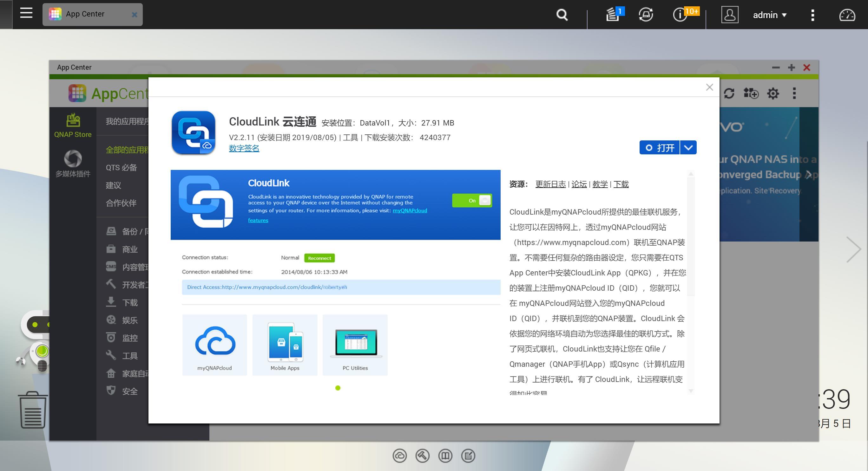868x471 pixels.
Task: Click the utilities tool icon in bottom dock
Action: coord(422,456)
